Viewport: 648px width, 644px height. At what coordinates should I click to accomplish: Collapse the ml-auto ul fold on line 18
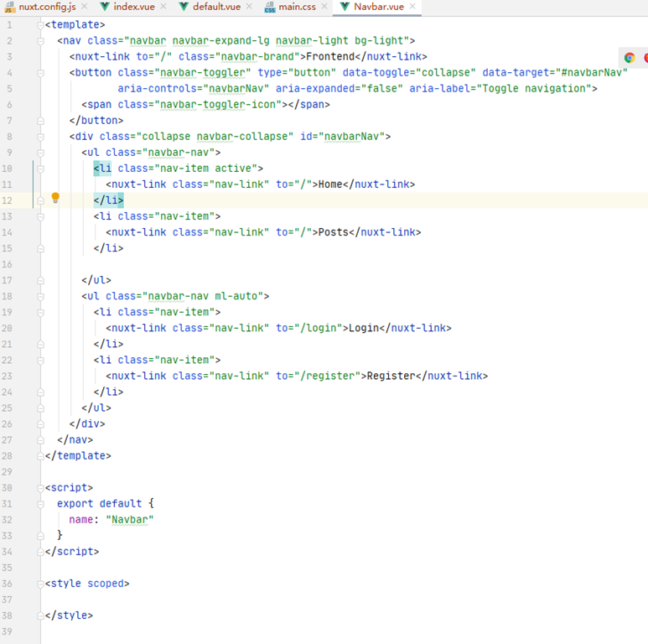click(40, 296)
